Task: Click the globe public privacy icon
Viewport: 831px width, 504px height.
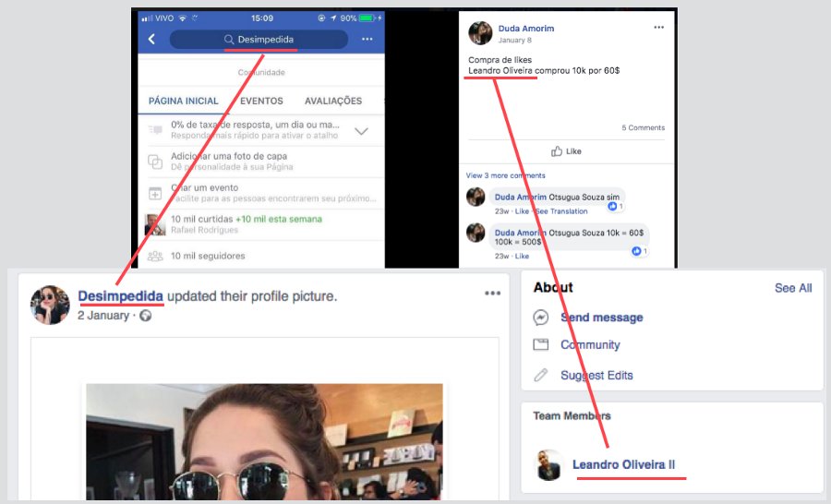Action: click(145, 316)
